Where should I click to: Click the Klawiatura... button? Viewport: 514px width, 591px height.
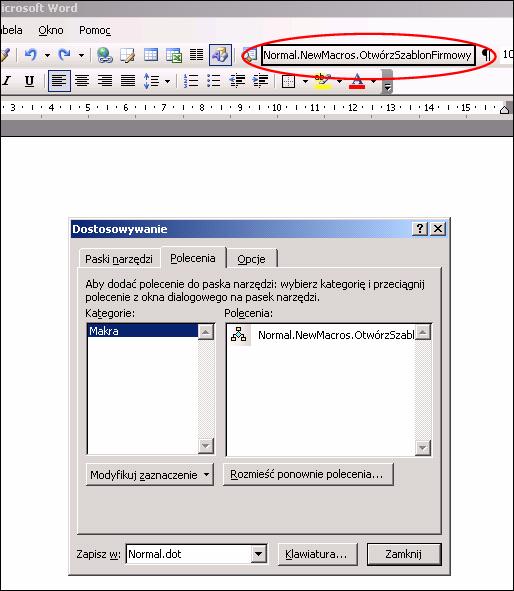click(x=317, y=554)
